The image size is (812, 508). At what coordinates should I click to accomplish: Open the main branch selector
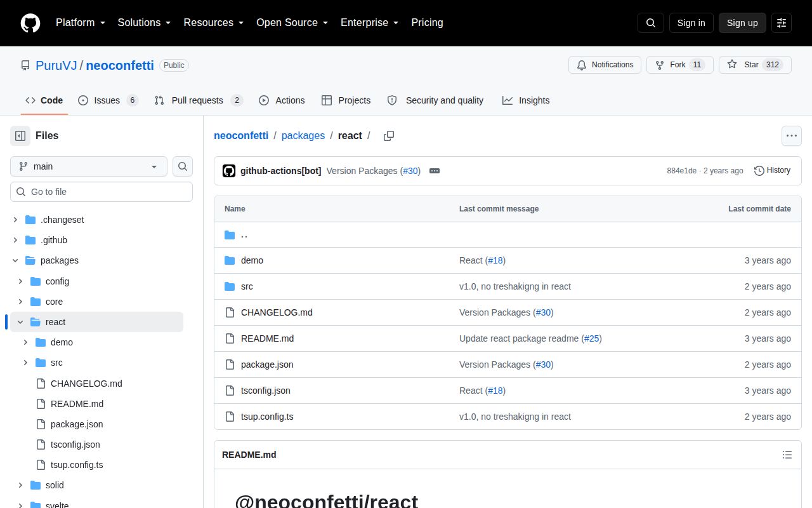(x=89, y=166)
